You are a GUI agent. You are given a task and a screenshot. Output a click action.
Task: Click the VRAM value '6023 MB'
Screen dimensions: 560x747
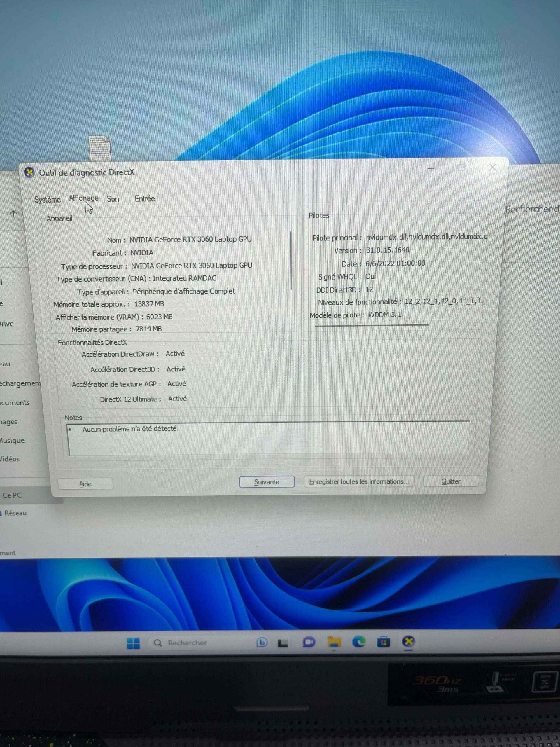tap(159, 317)
